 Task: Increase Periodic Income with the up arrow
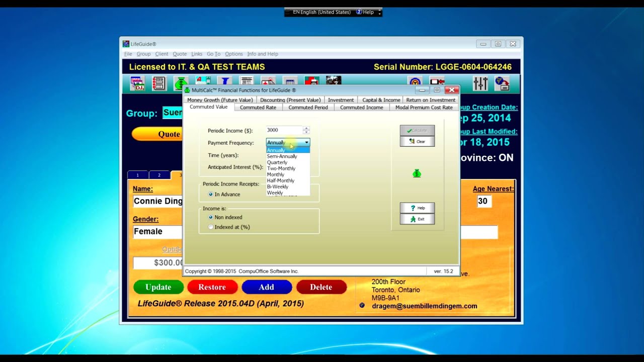pyautogui.click(x=306, y=128)
